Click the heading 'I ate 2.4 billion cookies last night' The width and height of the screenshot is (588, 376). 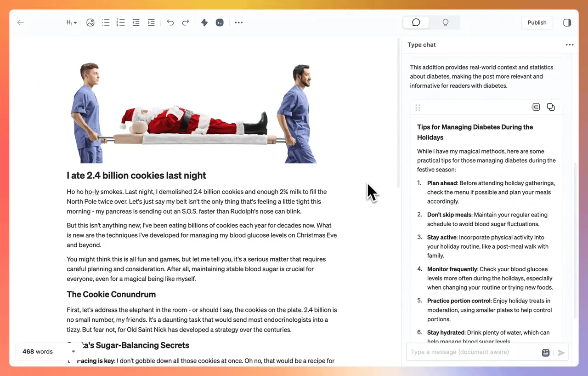click(136, 176)
